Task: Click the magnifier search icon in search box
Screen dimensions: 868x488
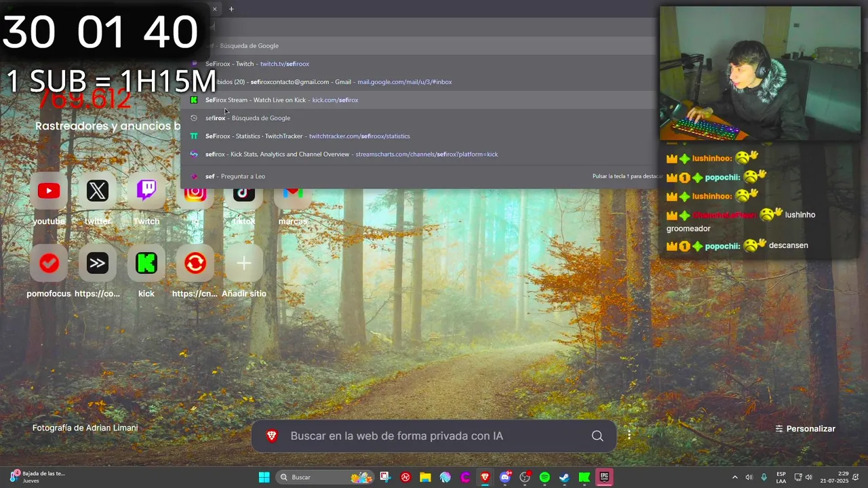Action: 597,436
